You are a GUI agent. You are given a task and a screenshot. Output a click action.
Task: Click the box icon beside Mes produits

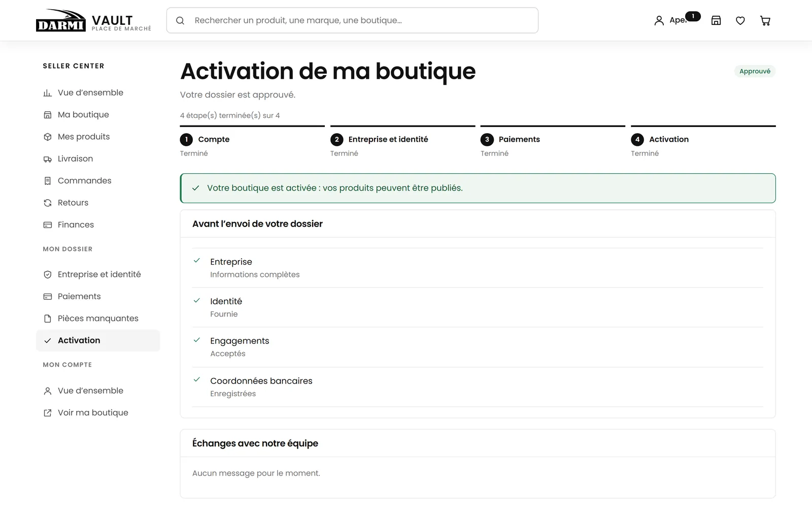(48, 137)
